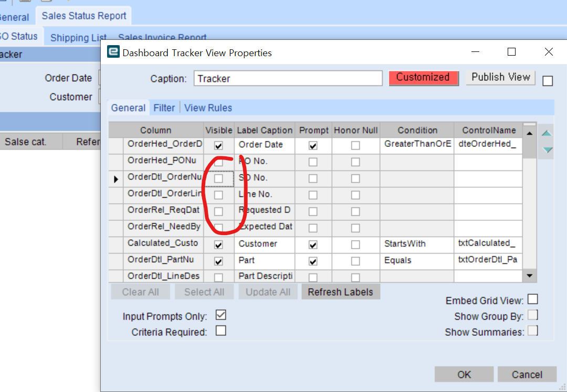Screen dimensions: 567x392
Task: Open Condition cell StartsWith for Customer row
Action: (x=417, y=245)
